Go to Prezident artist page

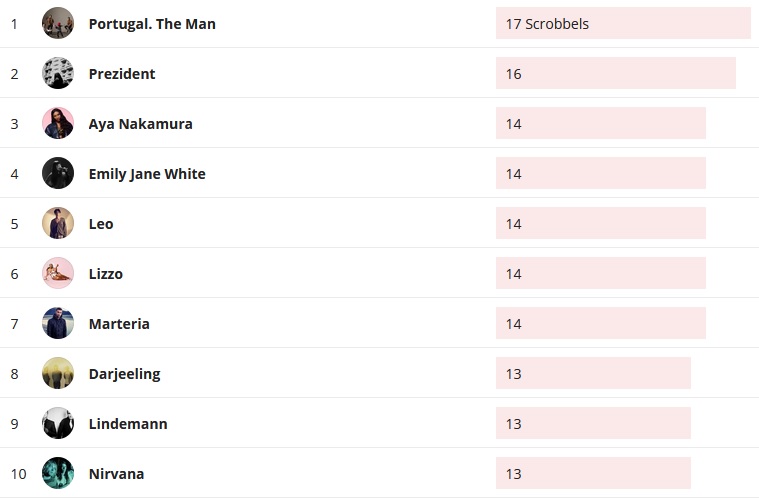122,74
